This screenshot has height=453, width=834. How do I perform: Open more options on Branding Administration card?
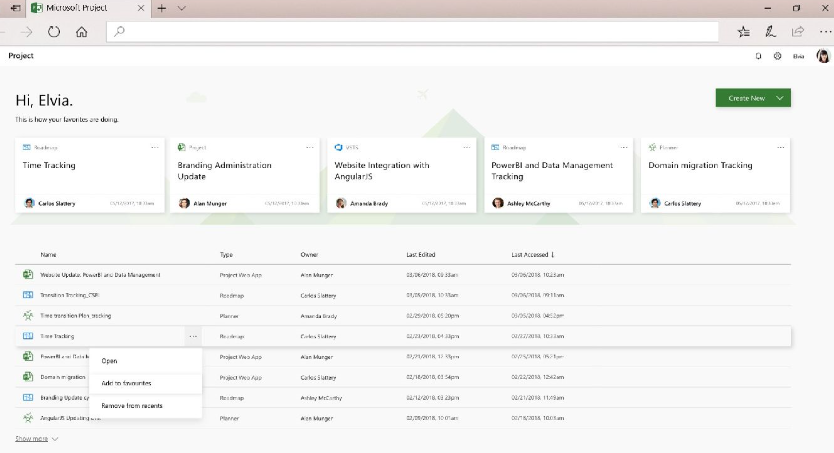click(310, 147)
